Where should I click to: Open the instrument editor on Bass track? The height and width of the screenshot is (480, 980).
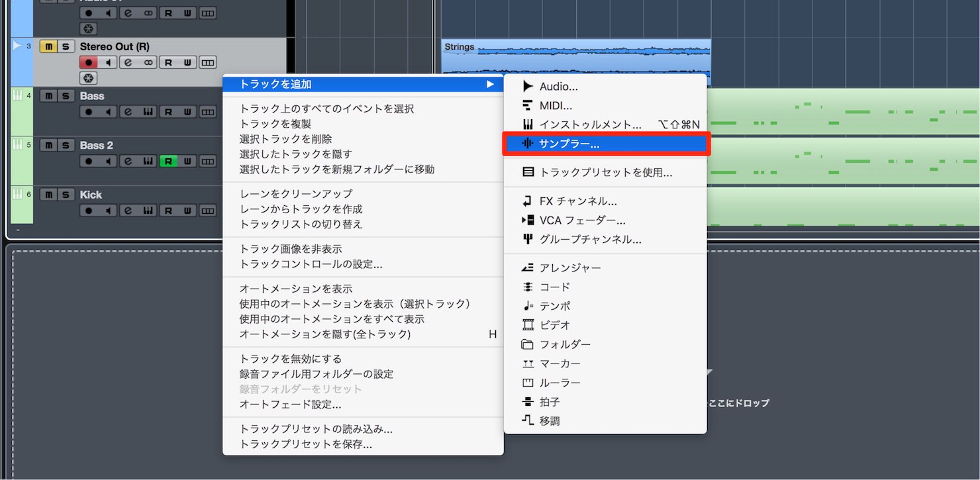pyautogui.click(x=148, y=112)
